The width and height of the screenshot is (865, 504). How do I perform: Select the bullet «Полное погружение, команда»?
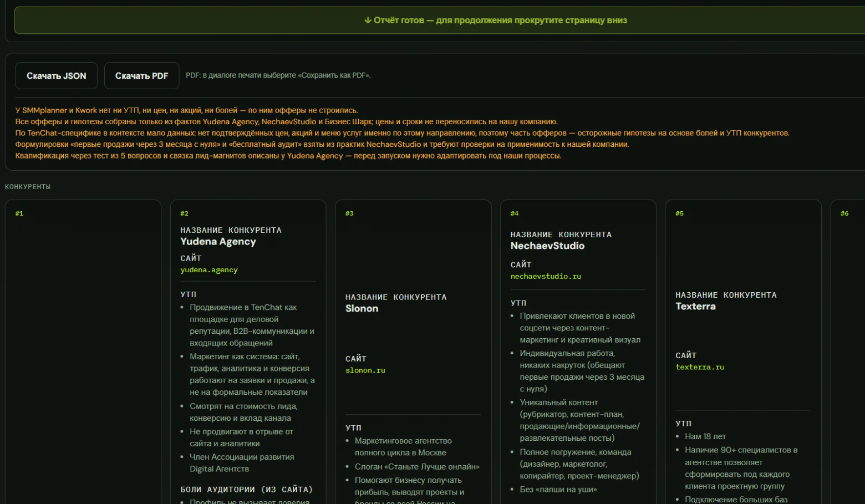click(x=579, y=464)
